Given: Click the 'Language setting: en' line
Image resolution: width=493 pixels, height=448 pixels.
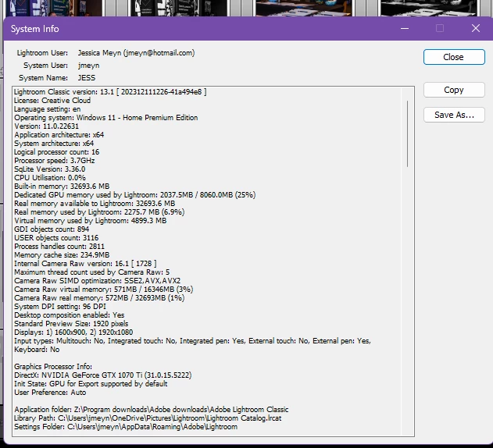Looking at the screenshot, I should [x=47, y=109].
